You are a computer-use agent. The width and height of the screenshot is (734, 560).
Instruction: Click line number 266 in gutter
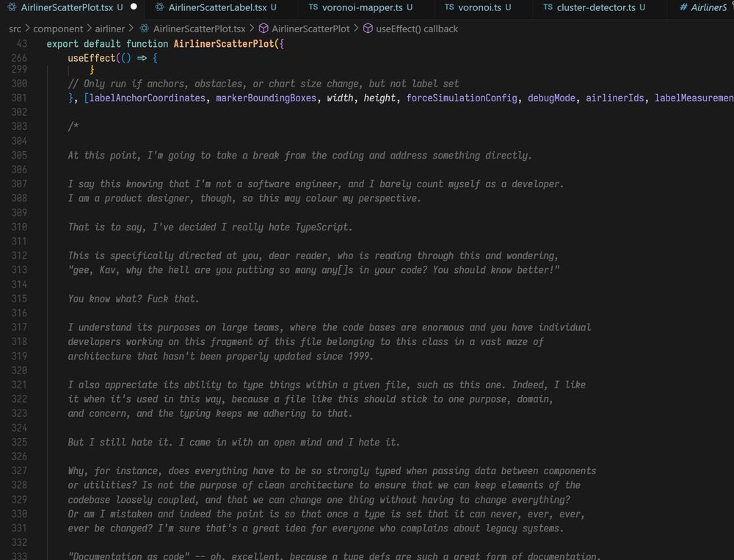(19, 58)
